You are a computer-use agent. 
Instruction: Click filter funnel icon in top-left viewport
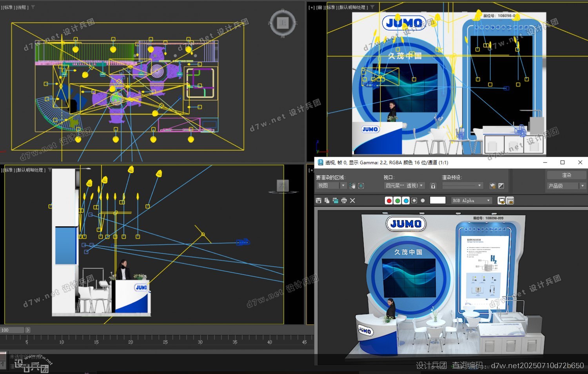click(33, 7)
